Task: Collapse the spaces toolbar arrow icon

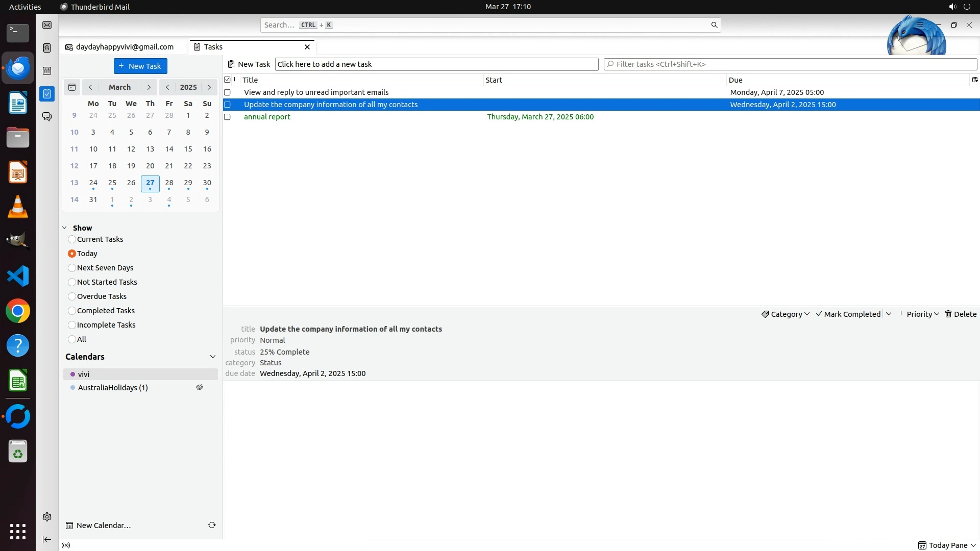Action: pyautogui.click(x=47, y=539)
